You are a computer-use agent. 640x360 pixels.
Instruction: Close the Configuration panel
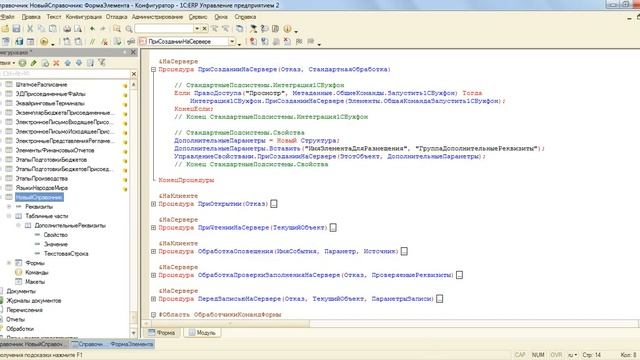[x=133, y=52]
